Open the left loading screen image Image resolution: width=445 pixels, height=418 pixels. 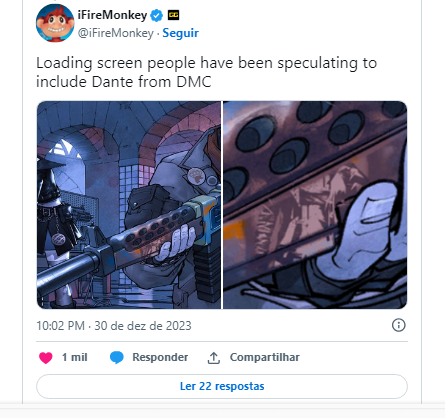click(x=129, y=205)
